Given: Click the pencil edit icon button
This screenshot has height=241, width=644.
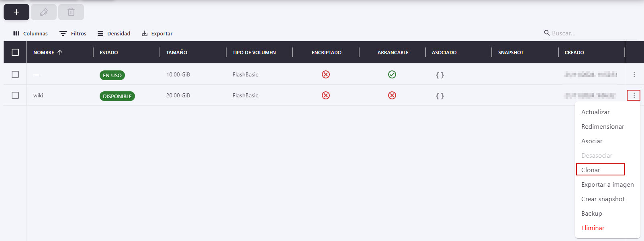Looking at the screenshot, I should (44, 12).
